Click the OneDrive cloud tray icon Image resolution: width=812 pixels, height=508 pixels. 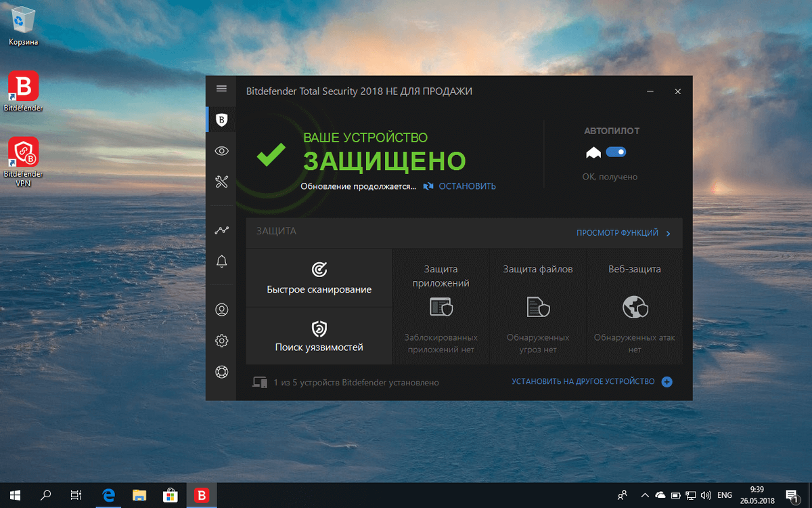[660, 495]
